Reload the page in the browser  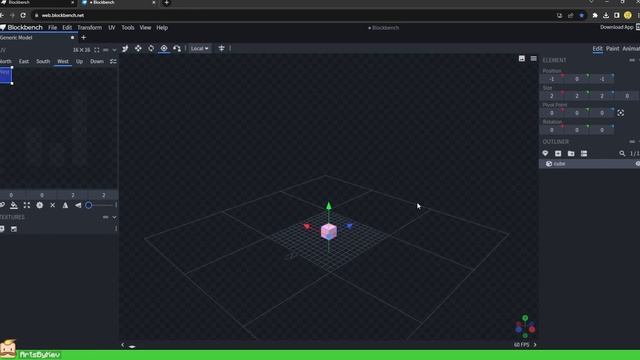tap(23, 15)
